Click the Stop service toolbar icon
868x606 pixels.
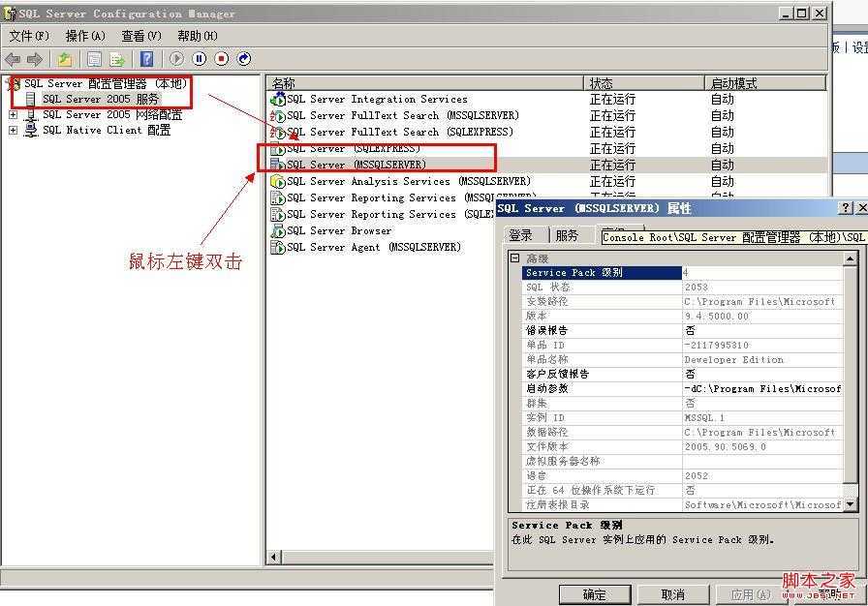click(x=222, y=59)
